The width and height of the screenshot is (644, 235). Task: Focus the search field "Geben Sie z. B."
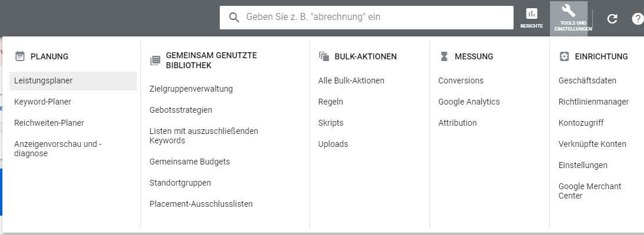pos(366,17)
